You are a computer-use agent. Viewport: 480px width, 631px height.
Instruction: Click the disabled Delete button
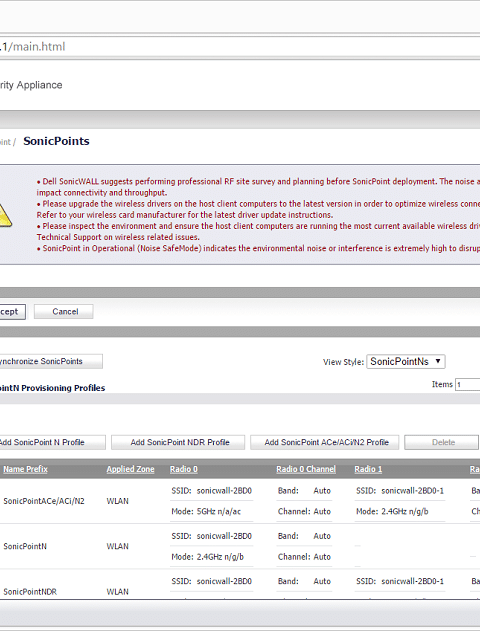[x=442, y=442]
